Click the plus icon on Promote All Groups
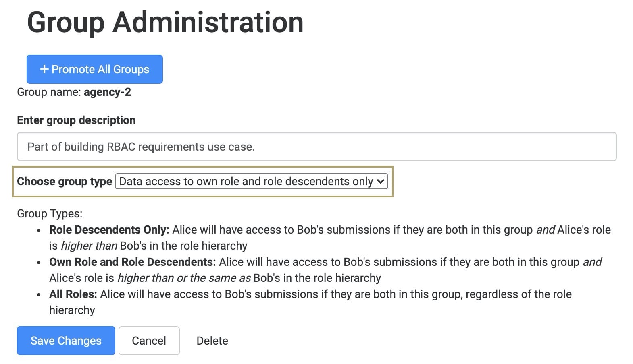This screenshot has height=364, width=633. click(x=44, y=69)
